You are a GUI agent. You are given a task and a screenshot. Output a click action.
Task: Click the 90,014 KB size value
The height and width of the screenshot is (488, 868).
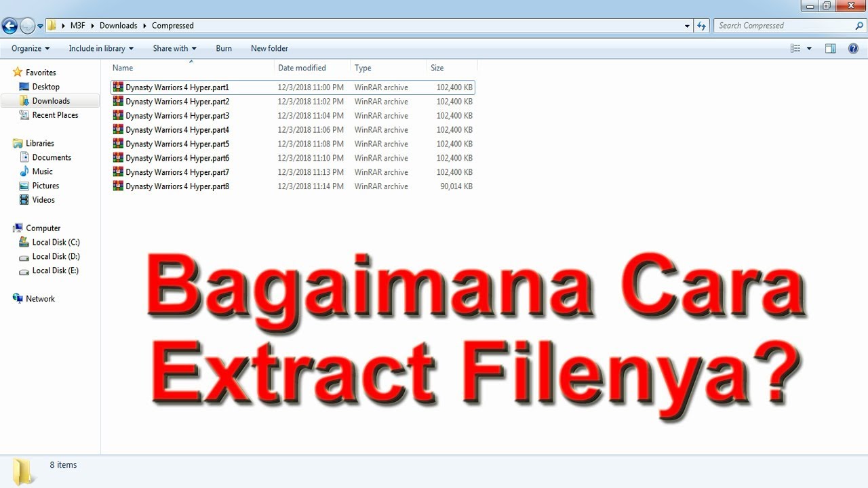click(456, 186)
